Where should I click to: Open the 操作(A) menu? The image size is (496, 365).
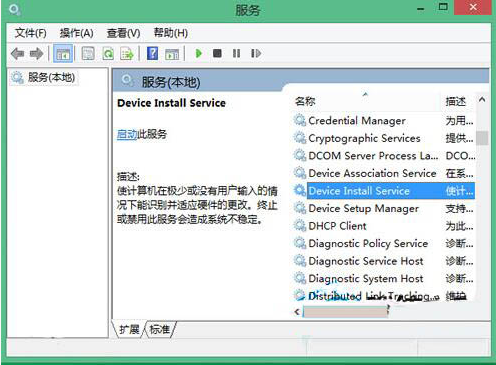pos(76,33)
